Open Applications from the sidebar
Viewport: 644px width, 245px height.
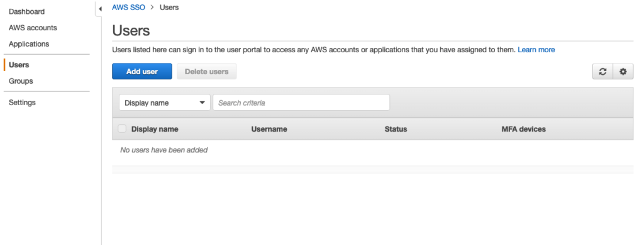point(29,43)
